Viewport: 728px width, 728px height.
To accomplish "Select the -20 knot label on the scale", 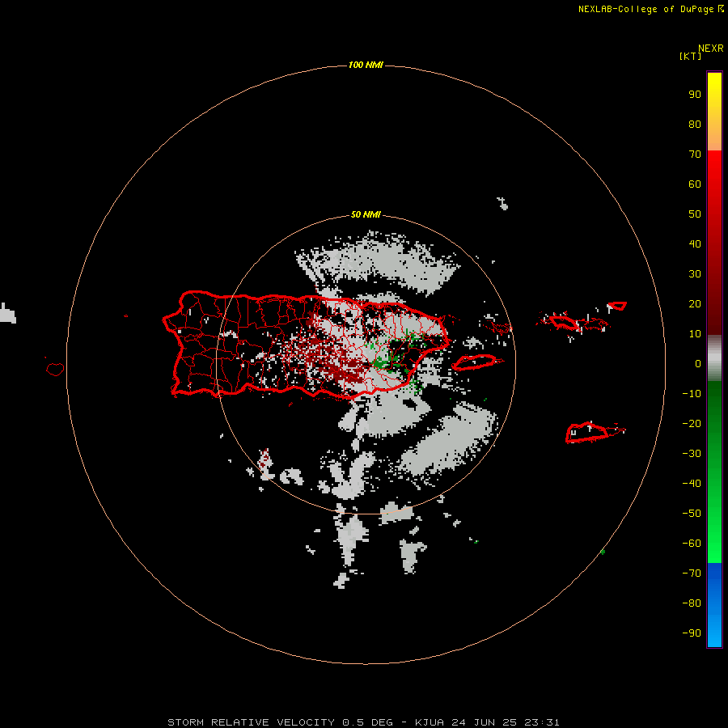I will pos(692,424).
